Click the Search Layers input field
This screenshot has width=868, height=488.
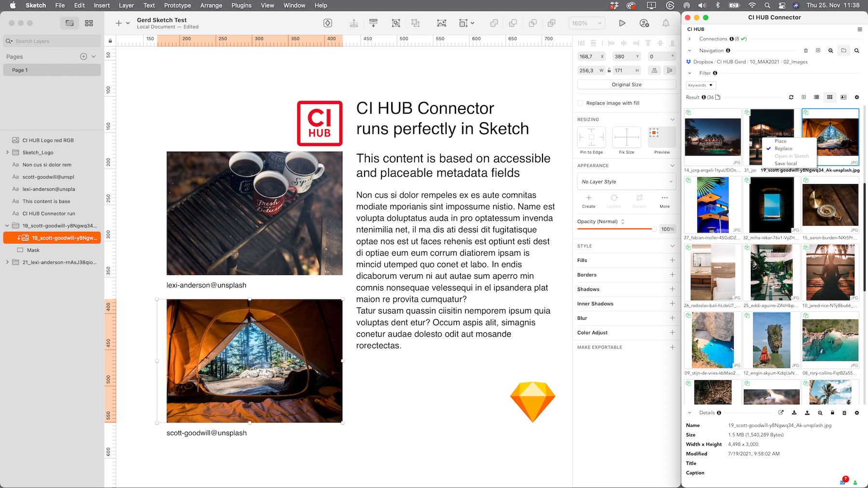[x=52, y=41]
